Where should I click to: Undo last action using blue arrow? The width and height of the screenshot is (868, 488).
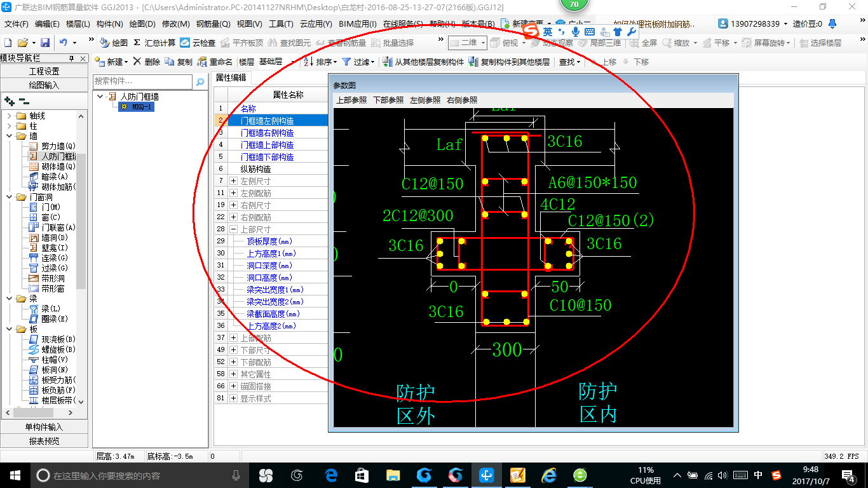[x=64, y=43]
